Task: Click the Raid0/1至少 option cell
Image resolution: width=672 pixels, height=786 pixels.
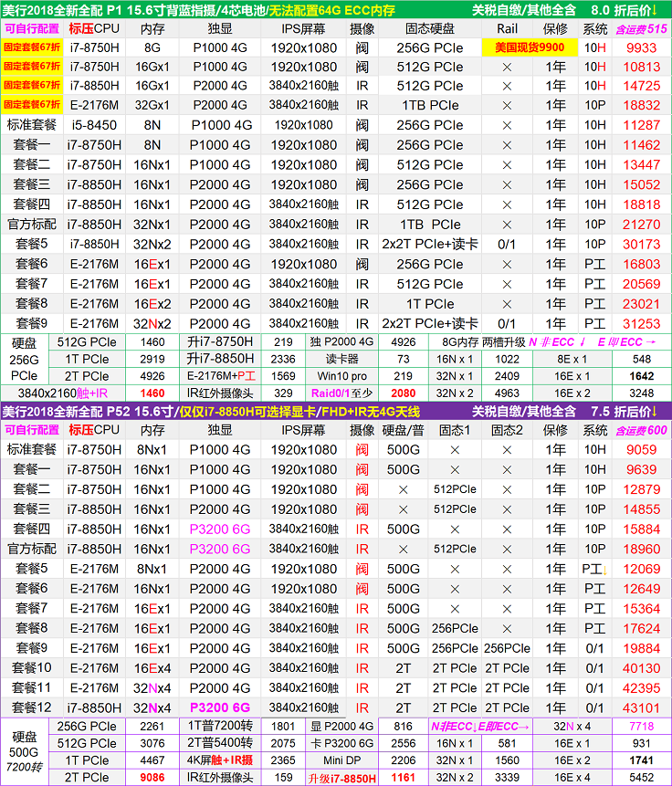Action: click(341, 393)
